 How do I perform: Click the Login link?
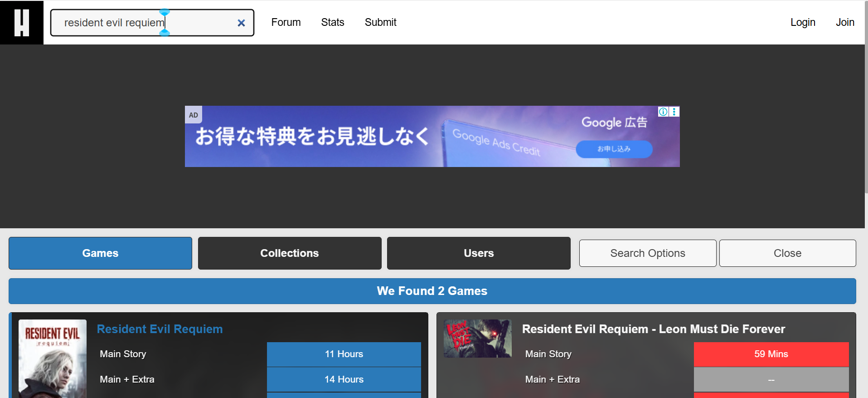(x=803, y=22)
